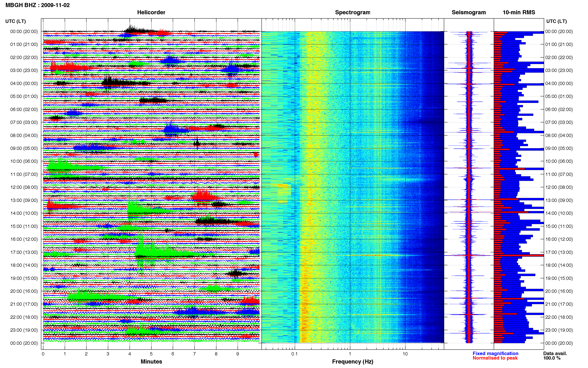Viewport: 588px width, 368px height.
Task: Click the 'UTC (LT)' label on the left axis
Action: (x=15, y=21)
